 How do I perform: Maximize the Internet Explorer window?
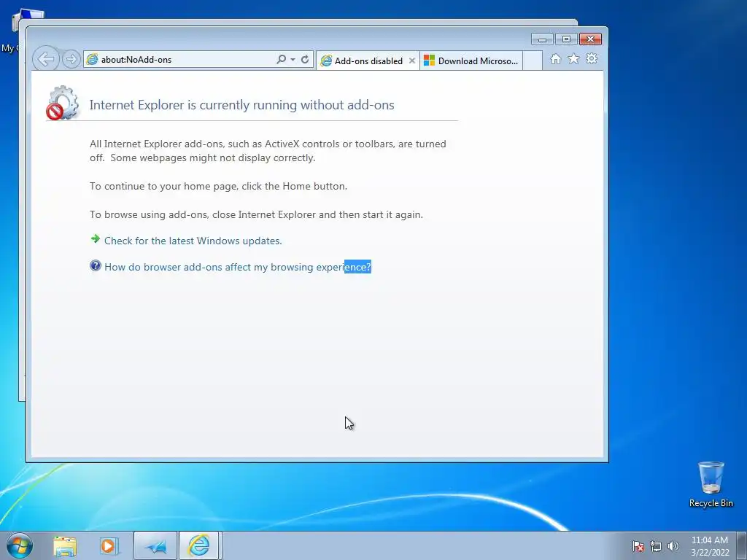click(x=566, y=39)
